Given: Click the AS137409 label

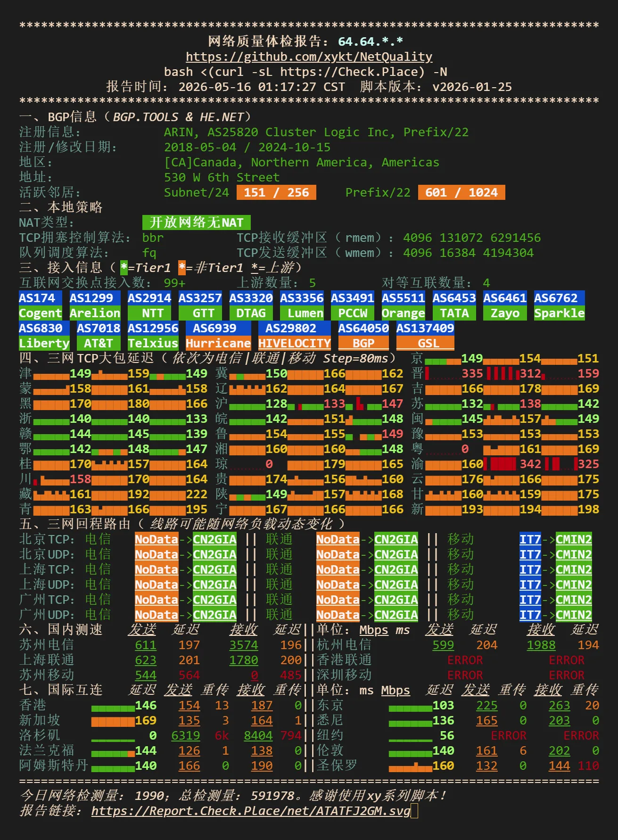Looking at the screenshot, I should tap(425, 328).
